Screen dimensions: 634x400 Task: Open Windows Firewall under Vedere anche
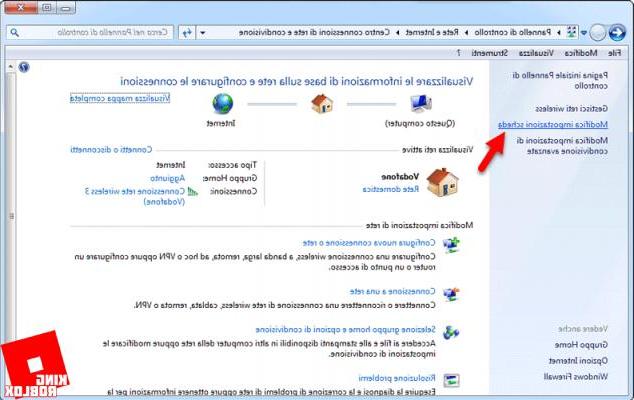pos(575,377)
